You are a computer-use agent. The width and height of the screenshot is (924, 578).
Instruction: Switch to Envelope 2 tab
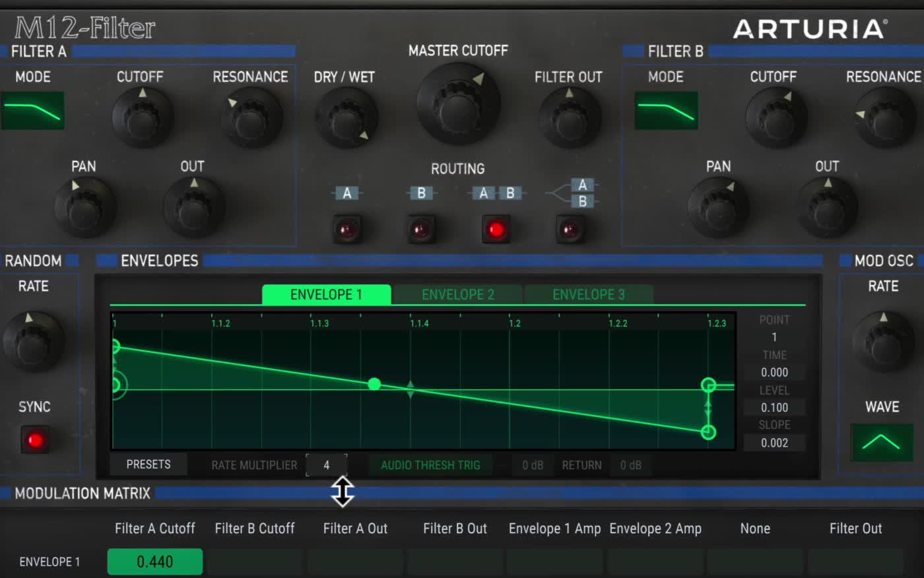pos(457,294)
